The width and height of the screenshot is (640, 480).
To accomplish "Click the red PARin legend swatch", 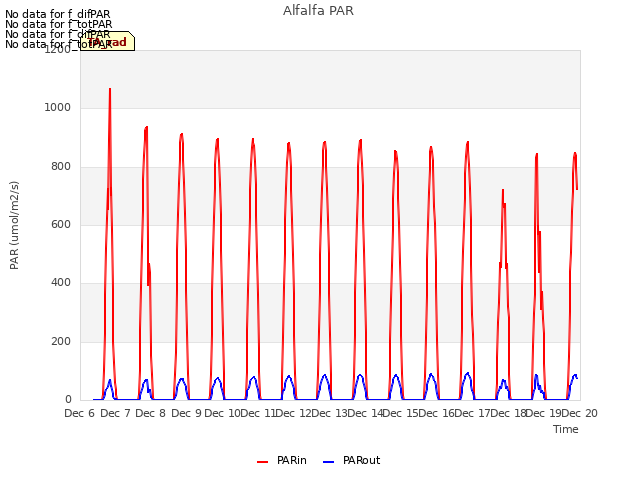I will (262, 462).
